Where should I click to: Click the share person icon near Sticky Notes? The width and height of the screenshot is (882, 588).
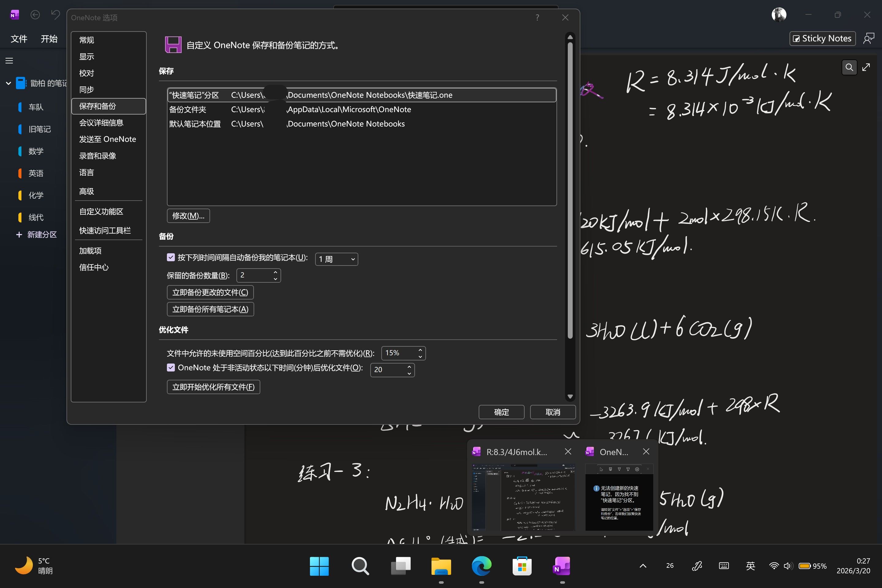tap(869, 38)
